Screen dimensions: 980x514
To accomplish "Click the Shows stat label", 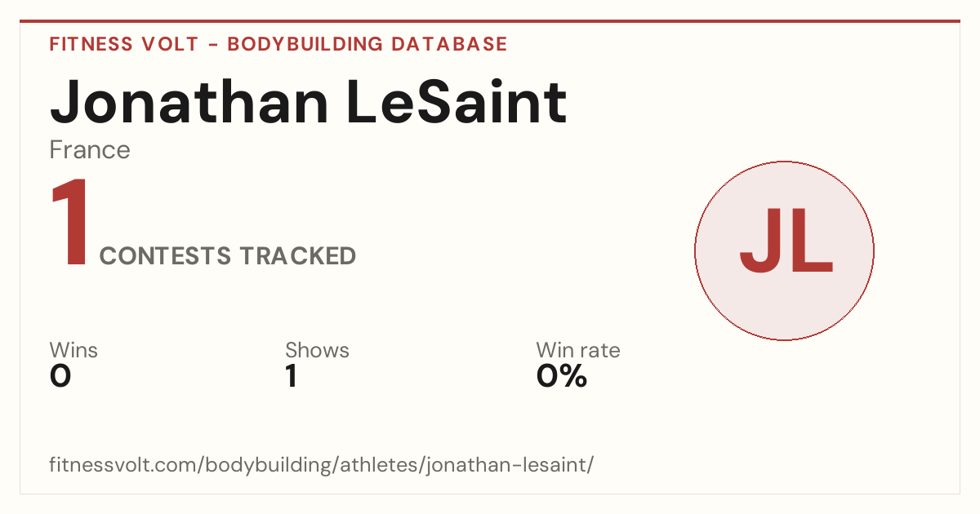I will 317,350.
